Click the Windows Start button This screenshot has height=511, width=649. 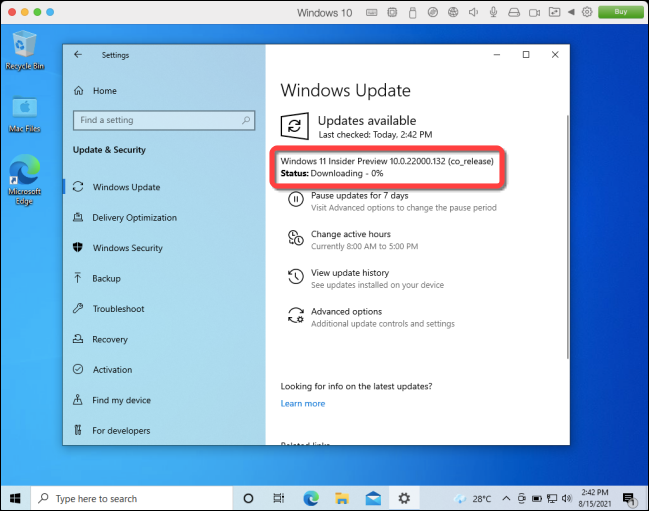point(17,498)
